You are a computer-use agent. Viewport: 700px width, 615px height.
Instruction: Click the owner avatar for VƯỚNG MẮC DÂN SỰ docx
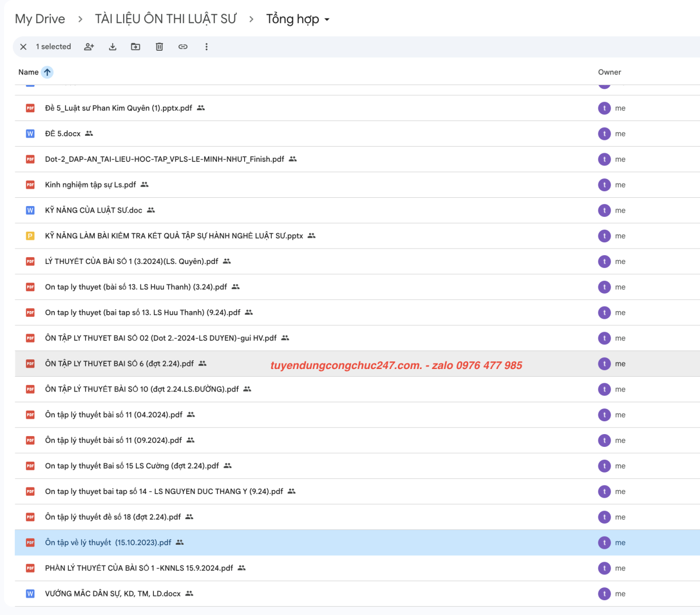tap(604, 594)
